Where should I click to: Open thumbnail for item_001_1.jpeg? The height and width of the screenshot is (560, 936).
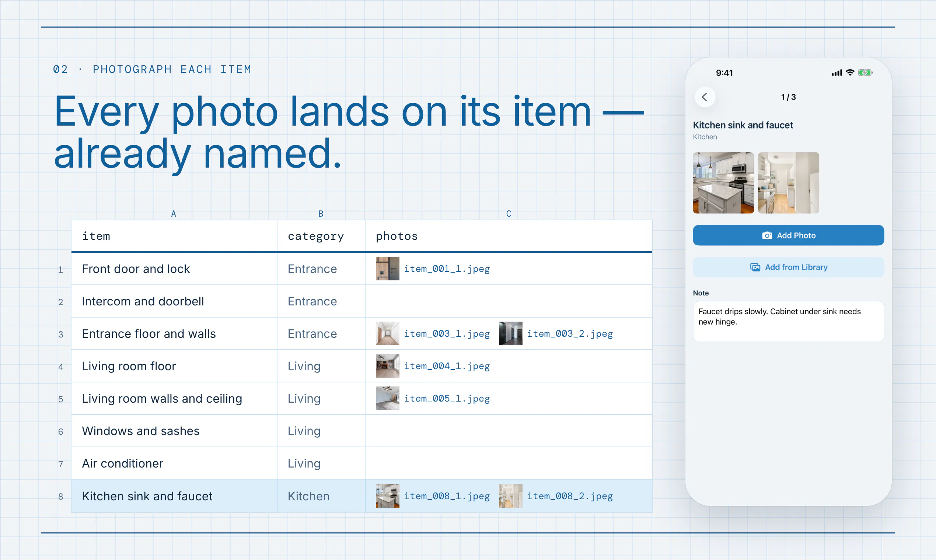click(387, 269)
